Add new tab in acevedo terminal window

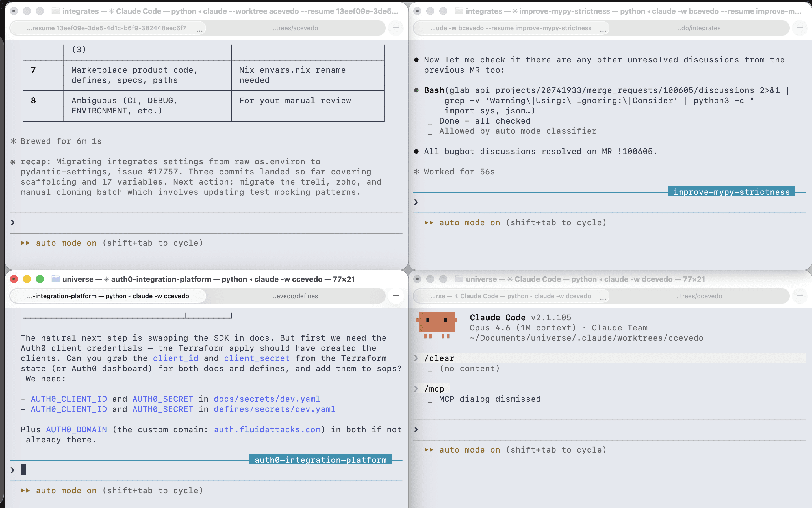tap(396, 28)
